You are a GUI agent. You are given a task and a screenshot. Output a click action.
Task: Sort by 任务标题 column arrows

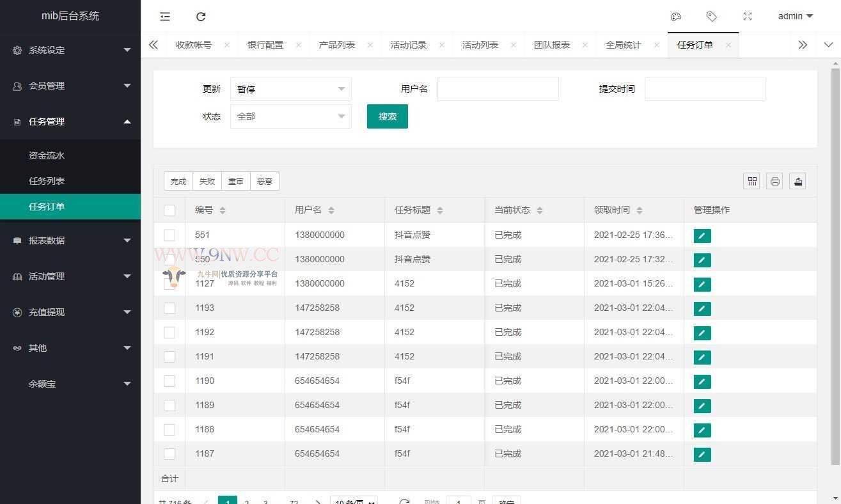click(440, 210)
